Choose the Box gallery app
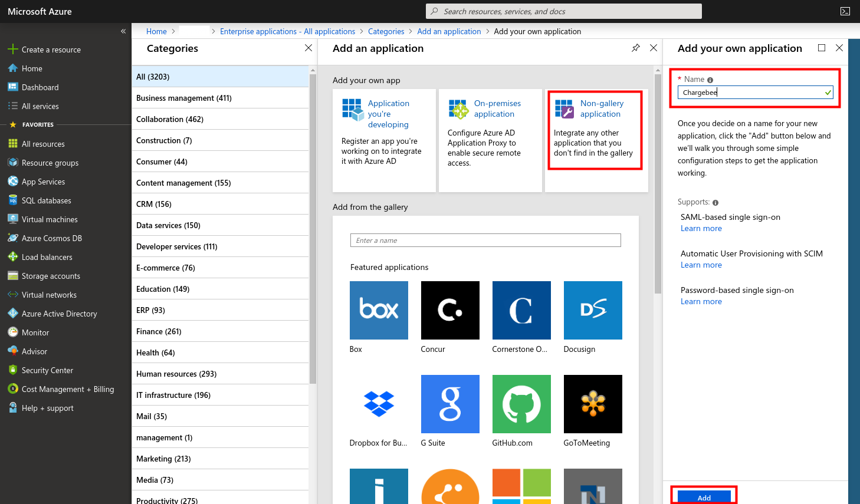This screenshot has height=504, width=860. [x=379, y=310]
